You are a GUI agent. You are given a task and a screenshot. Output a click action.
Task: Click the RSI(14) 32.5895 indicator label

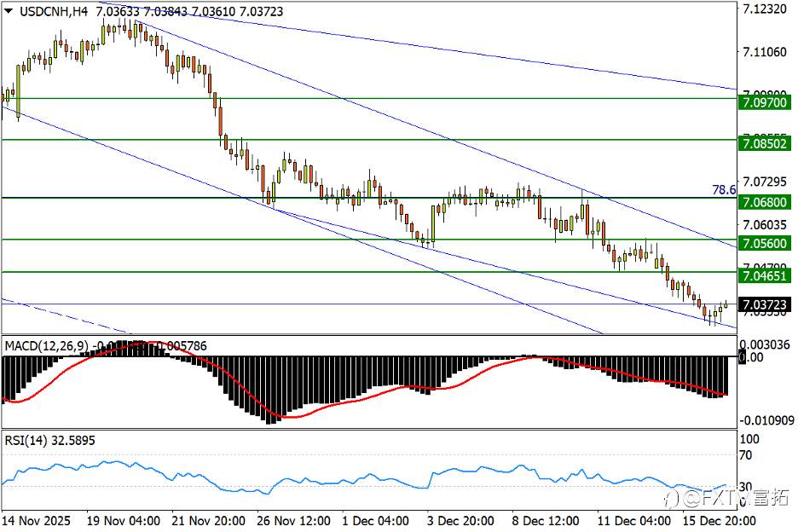(49, 441)
